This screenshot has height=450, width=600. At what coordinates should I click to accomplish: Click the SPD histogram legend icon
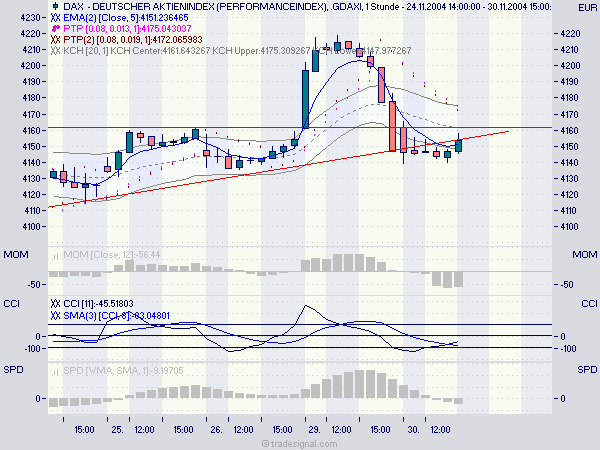click(56, 371)
